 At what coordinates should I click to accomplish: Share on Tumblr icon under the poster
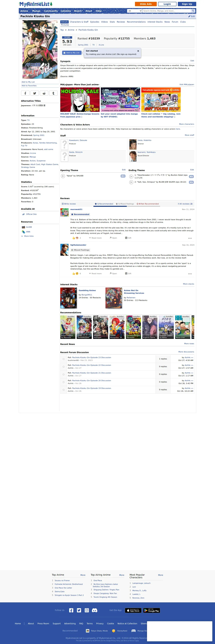(53, 93)
